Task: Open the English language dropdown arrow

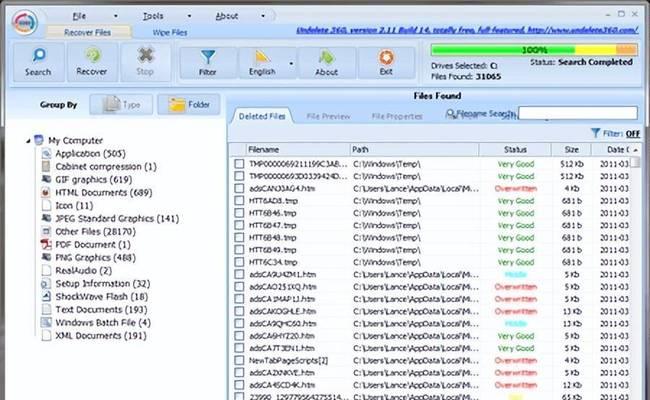Action: (291, 63)
